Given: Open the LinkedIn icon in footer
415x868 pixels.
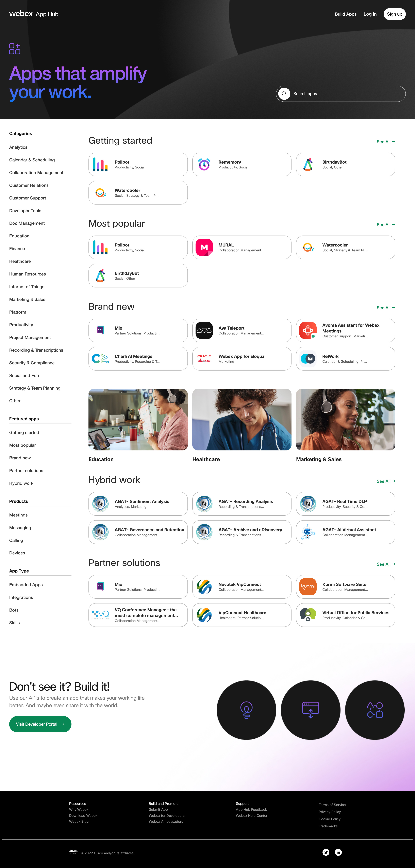Looking at the screenshot, I should pos(338,852).
